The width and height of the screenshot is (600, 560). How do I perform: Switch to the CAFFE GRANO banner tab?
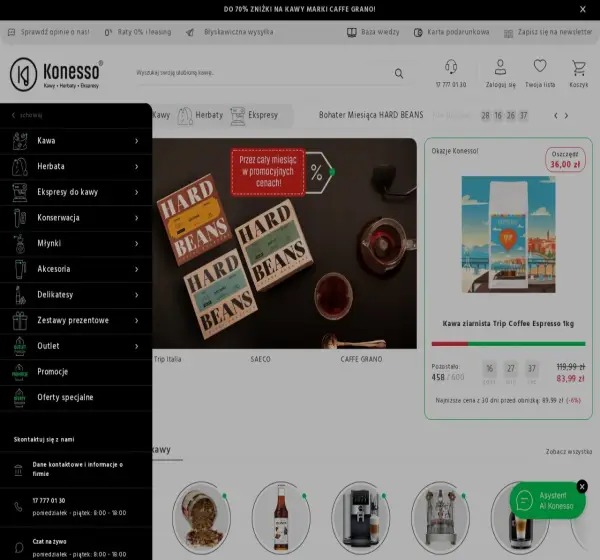[361, 359]
